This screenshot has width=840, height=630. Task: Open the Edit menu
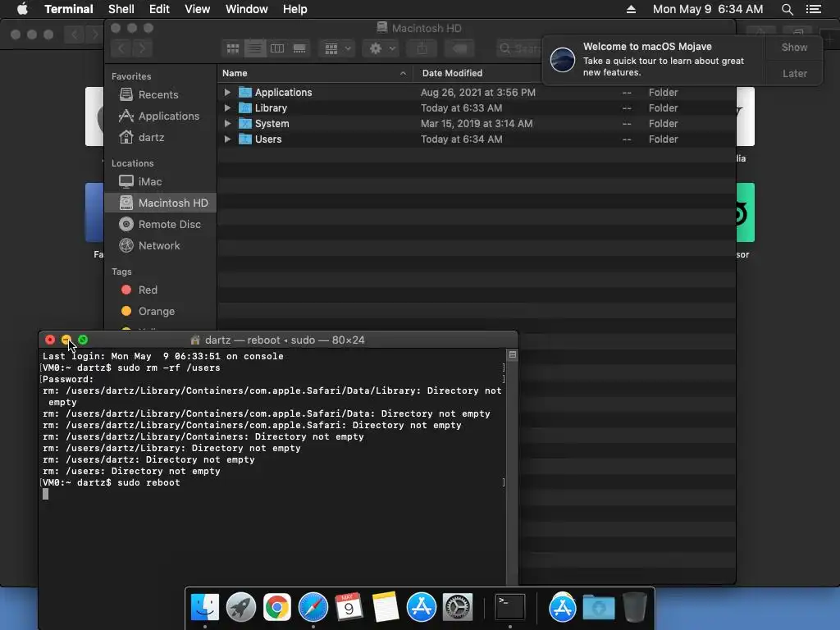pos(159,9)
